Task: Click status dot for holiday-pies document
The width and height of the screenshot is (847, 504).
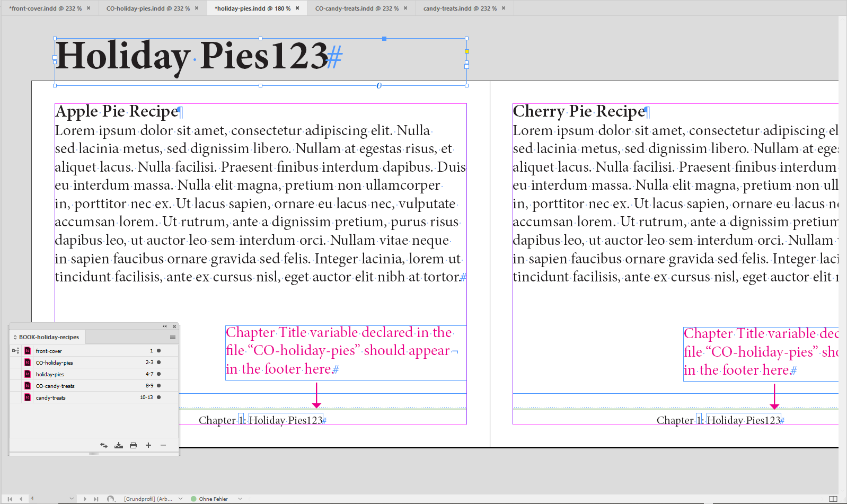Action: click(158, 374)
